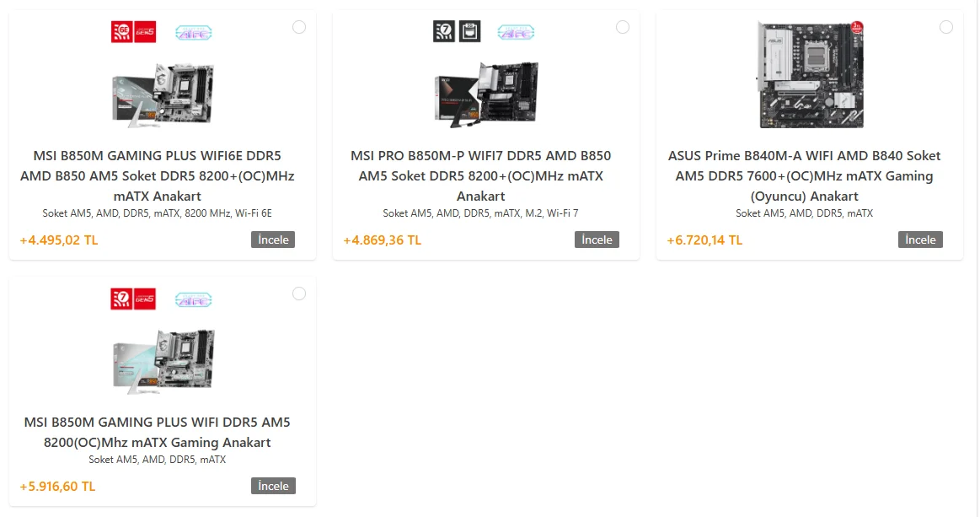Image resolution: width=980 pixels, height=517 pixels.
Task: Click the black Wi-Fi 7 badge on MSI PRO B850M-P
Action: [x=444, y=31]
